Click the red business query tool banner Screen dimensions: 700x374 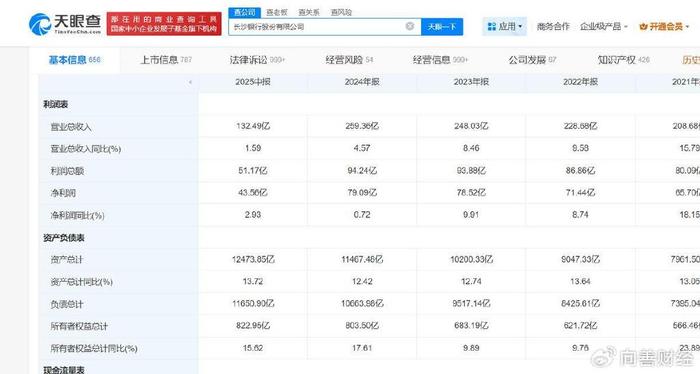(164, 24)
